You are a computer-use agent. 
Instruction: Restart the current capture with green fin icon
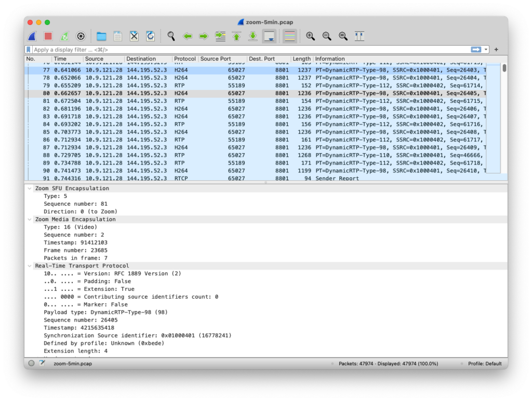tap(64, 36)
